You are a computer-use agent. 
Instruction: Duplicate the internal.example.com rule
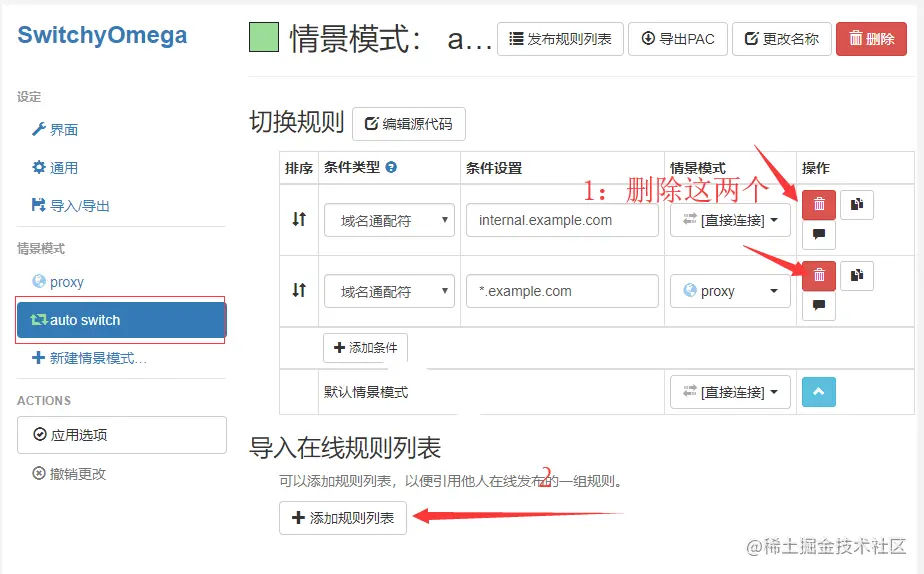856,204
